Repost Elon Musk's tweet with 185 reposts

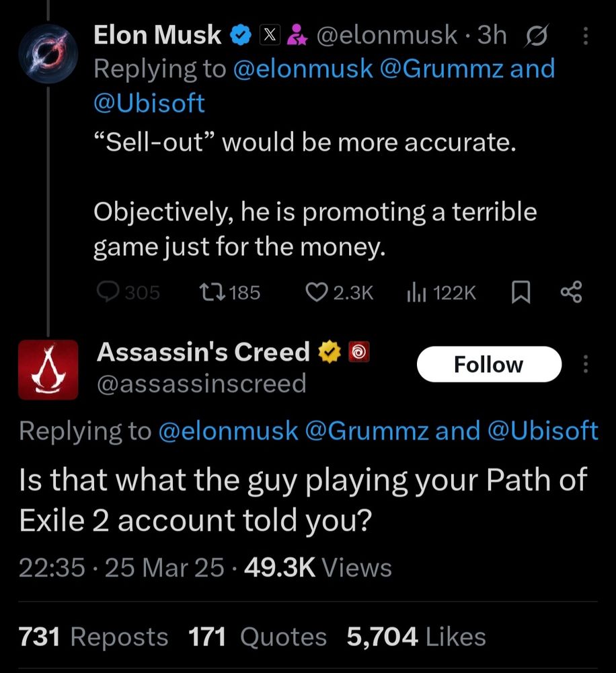(231, 293)
